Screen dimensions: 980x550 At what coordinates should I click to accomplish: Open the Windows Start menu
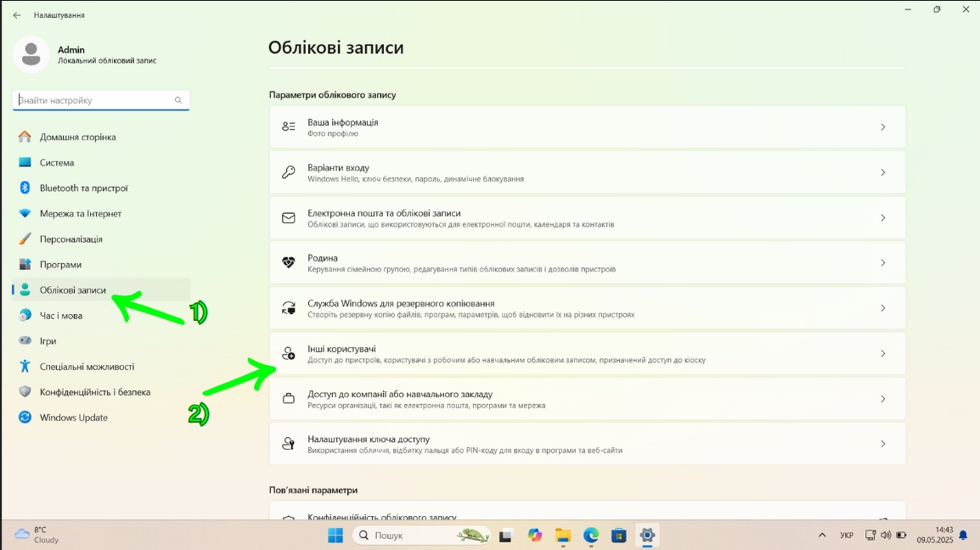coord(335,536)
